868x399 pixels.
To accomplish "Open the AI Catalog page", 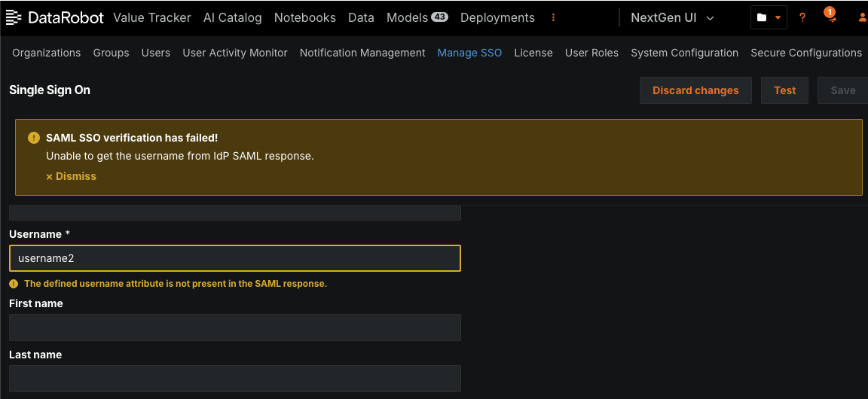I will [232, 17].
